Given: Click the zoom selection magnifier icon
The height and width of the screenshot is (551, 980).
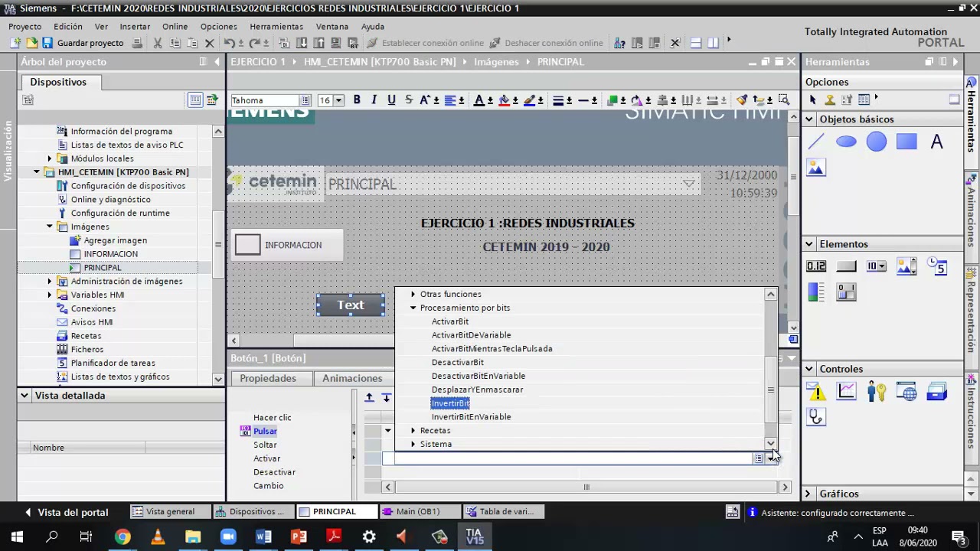Looking at the screenshot, I should [784, 100].
